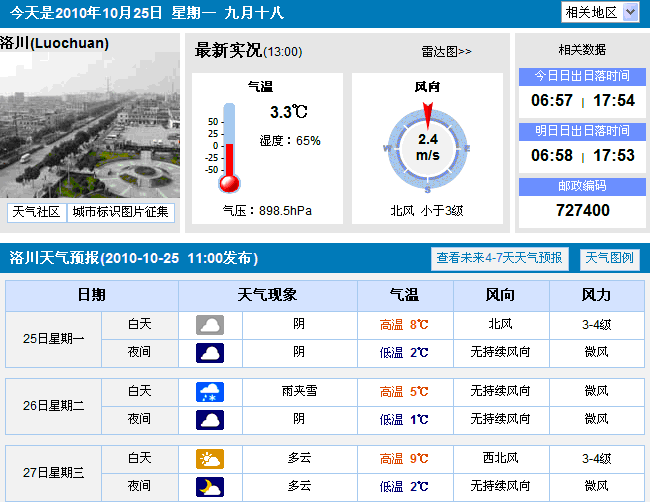Image resolution: width=652 pixels, height=503 pixels.
Task: Open the 雷达图>> radar map link
Action: point(446,51)
